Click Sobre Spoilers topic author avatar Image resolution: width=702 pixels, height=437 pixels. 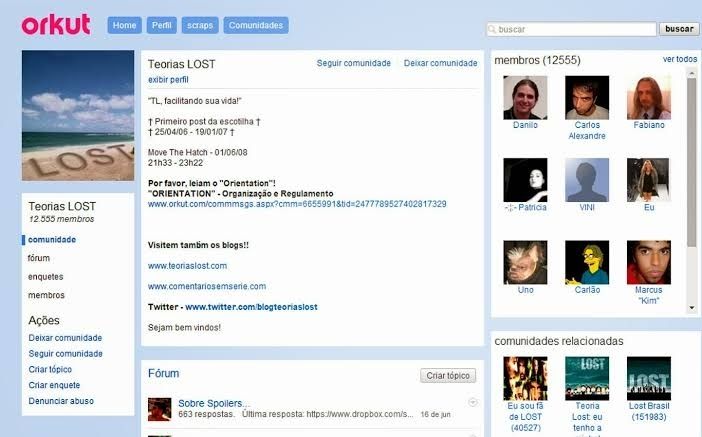[159, 409]
